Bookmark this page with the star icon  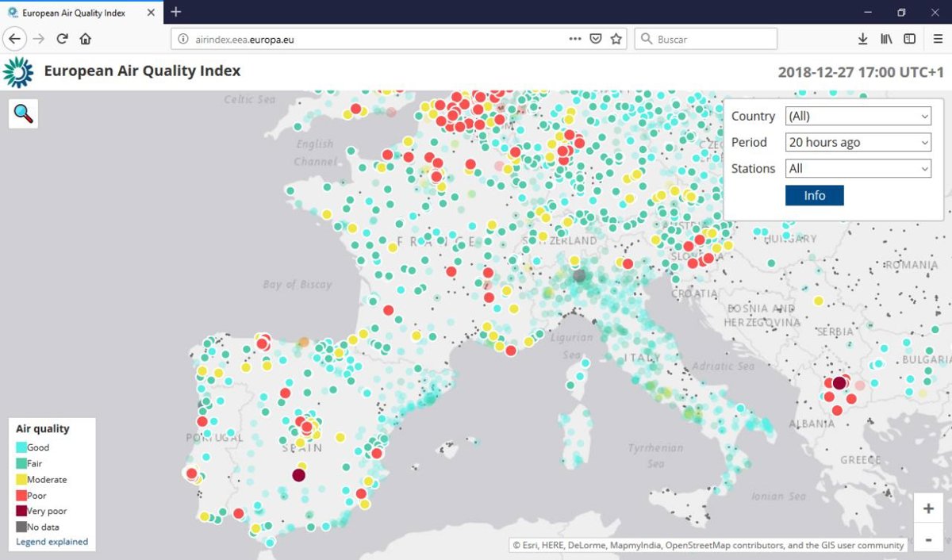pos(616,39)
